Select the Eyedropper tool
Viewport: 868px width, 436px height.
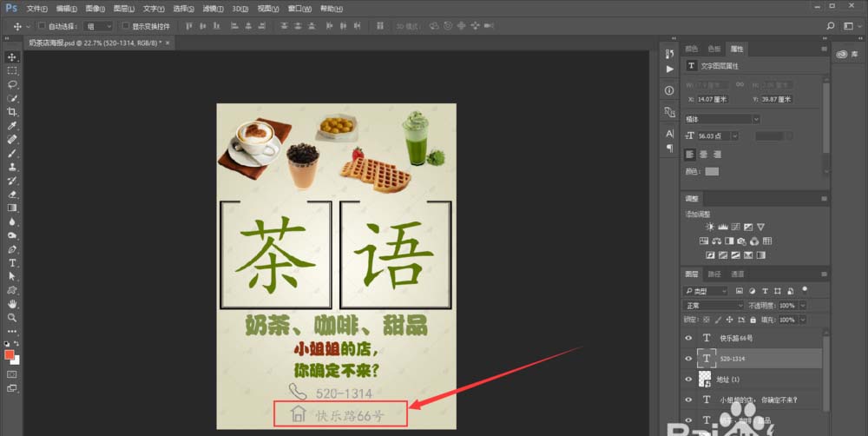coord(11,126)
